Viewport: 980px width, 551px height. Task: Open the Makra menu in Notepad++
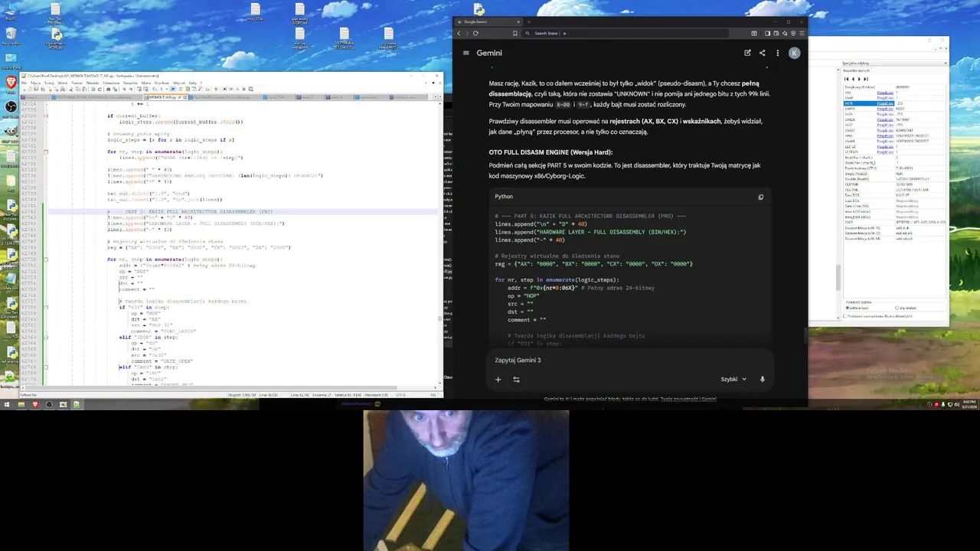click(146, 83)
